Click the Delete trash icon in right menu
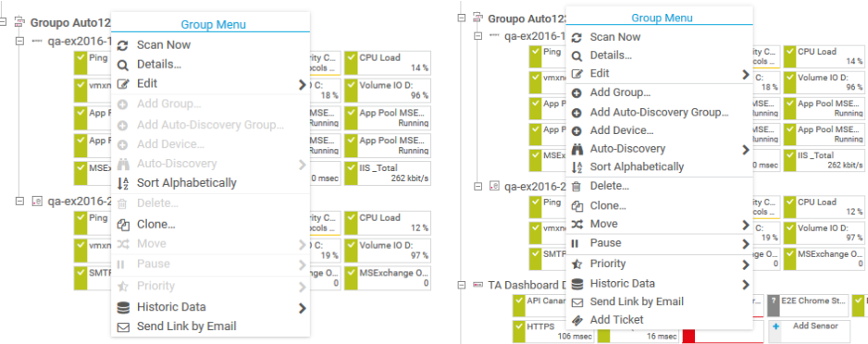Screen dimensions: 868x344 coord(577,187)
